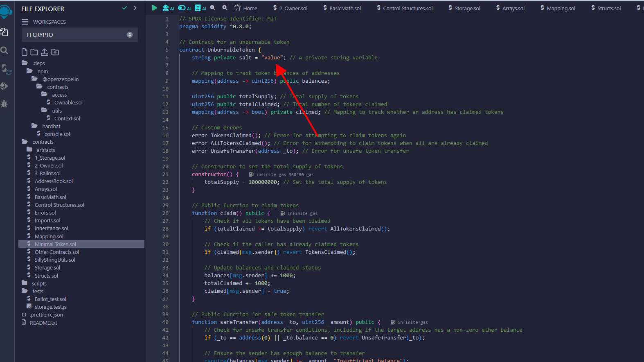
Task: Click the gas icon beside claim() function
Action: [283, 213]
